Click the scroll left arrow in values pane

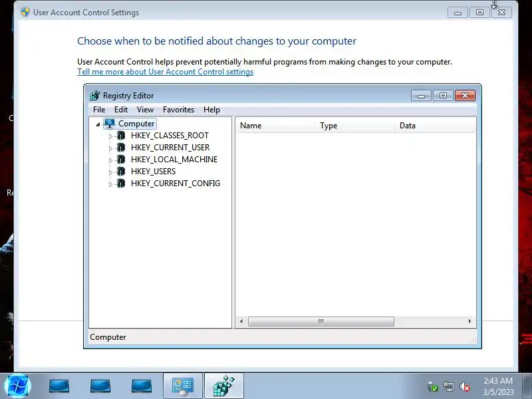[x=241, y=321]
